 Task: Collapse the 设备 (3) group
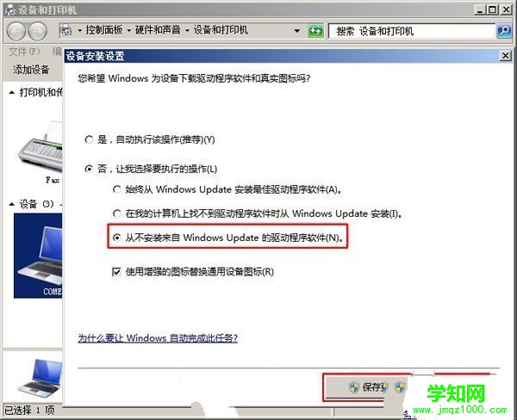pyautogui.click(x=12, y=204)
